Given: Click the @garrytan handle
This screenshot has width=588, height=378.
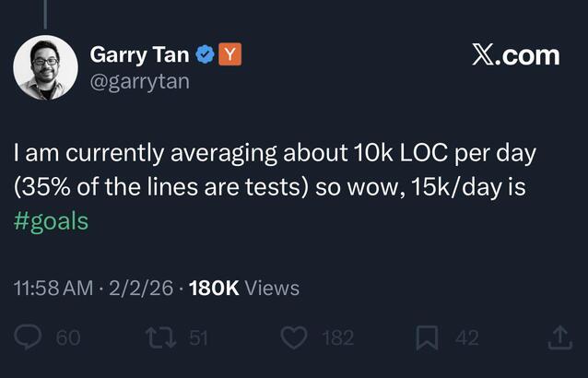Looking at the screenshot, I should (140, 82).
